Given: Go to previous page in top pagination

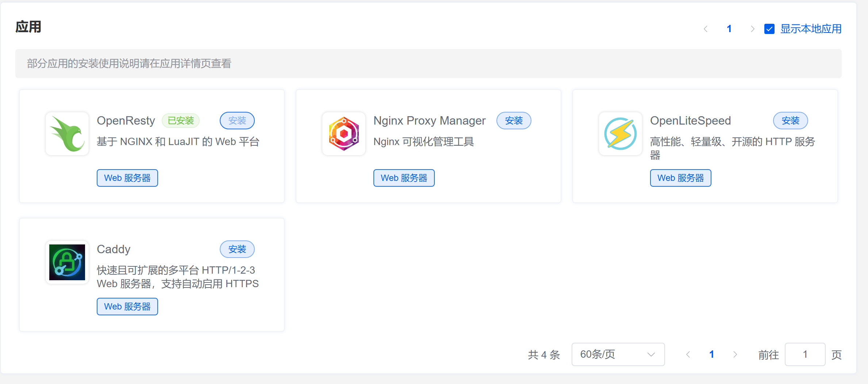Looking at the screenshot, I should click(x=706, y=29).
